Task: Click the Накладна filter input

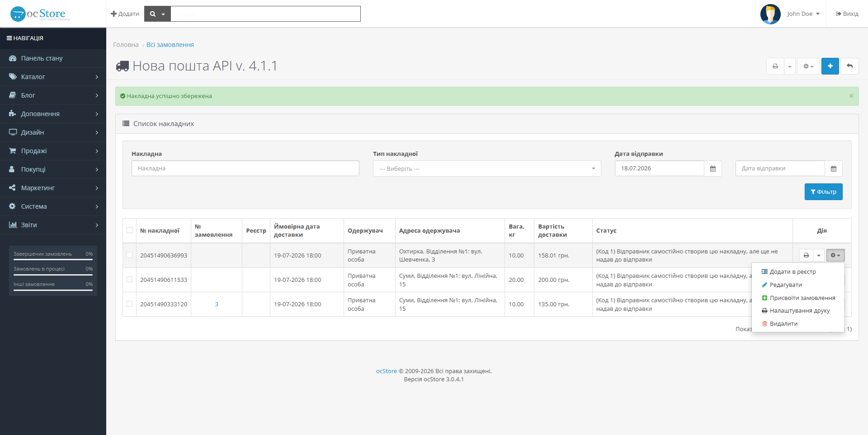Action: [x=245, y=168]
